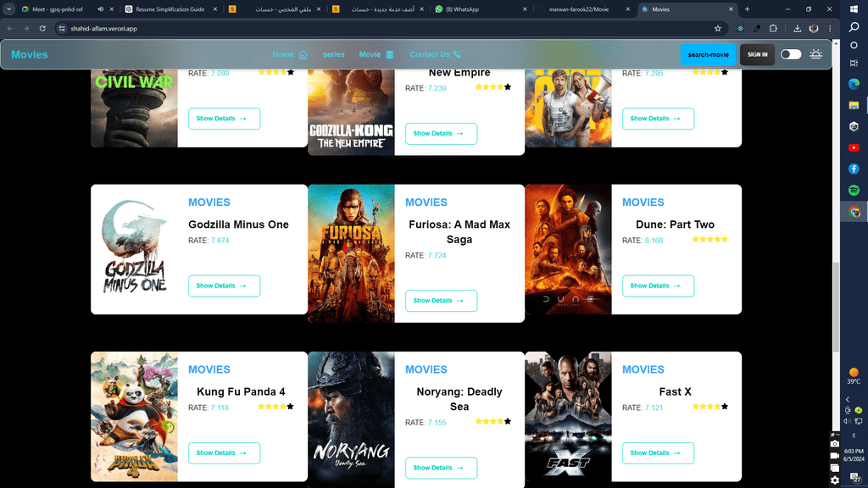Go forward using the browser forward arrow
This screenshot has height=488, width=868.
[25, 28]
